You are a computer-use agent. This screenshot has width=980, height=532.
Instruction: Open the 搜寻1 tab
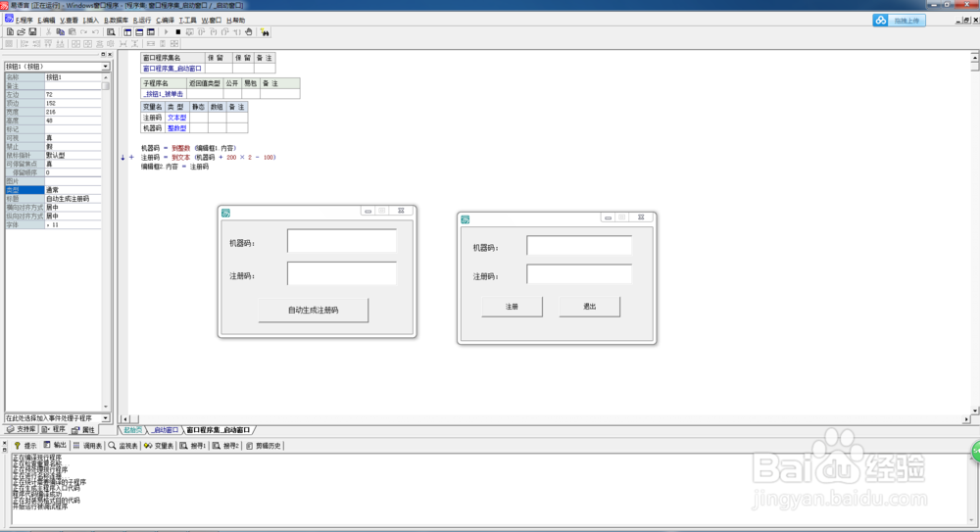point(192,446)
